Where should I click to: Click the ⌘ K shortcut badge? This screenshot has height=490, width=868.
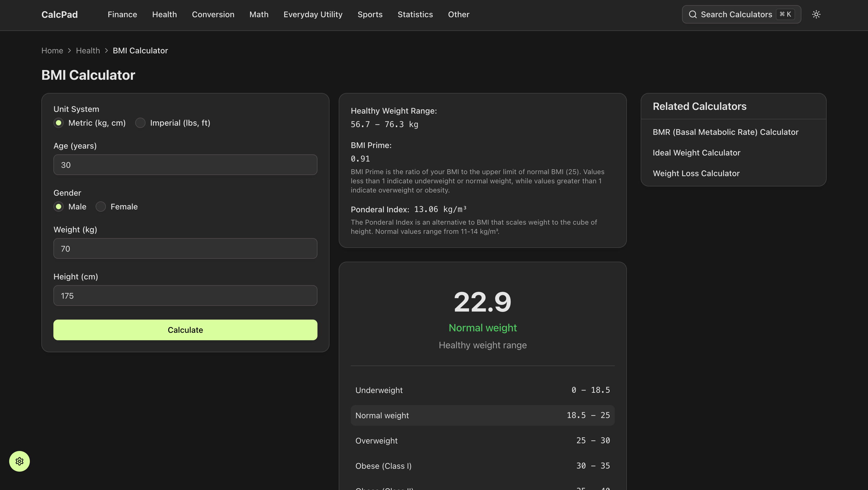click(x=785, y=14)
